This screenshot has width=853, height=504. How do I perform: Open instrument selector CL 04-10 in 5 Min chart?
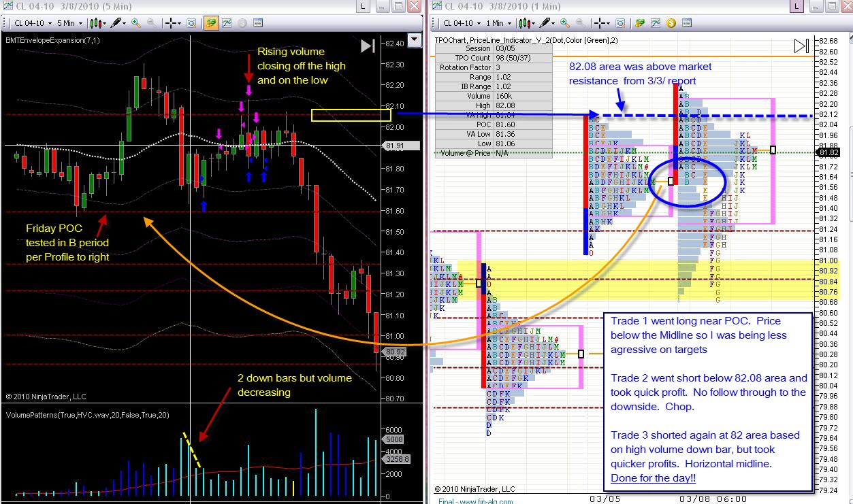point(33,23)
